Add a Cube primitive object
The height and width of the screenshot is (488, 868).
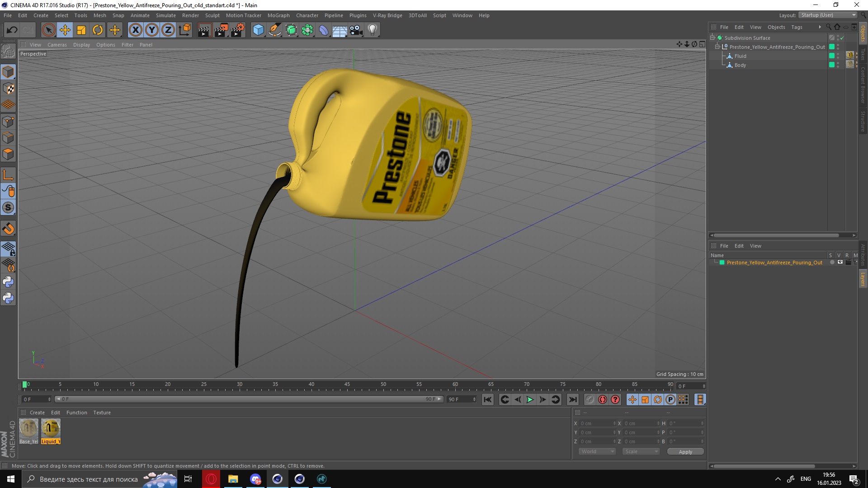(x=258, y=30)
